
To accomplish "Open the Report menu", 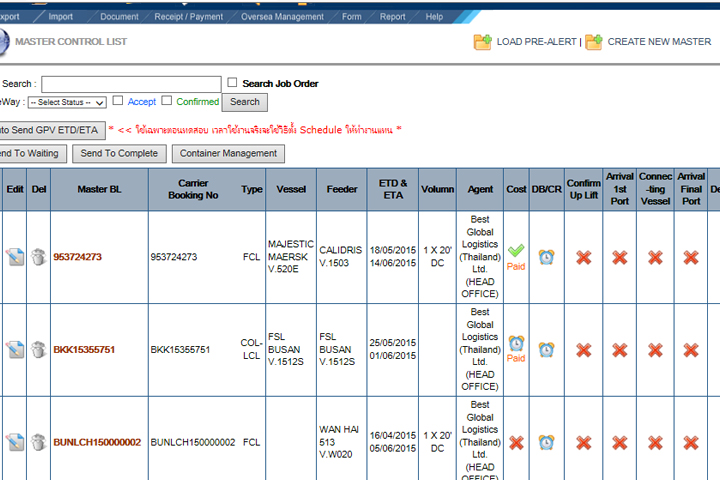I will coord(392,17).
